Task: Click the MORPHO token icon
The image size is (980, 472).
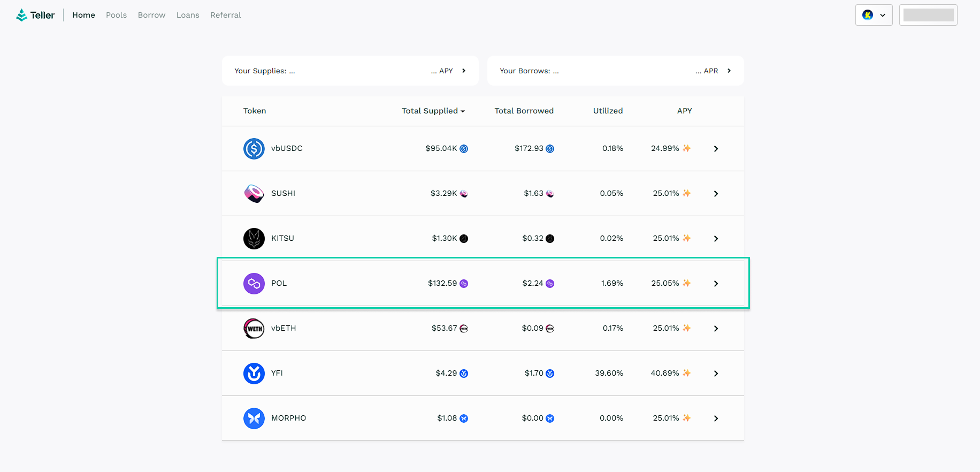Action: pos(254,418)
